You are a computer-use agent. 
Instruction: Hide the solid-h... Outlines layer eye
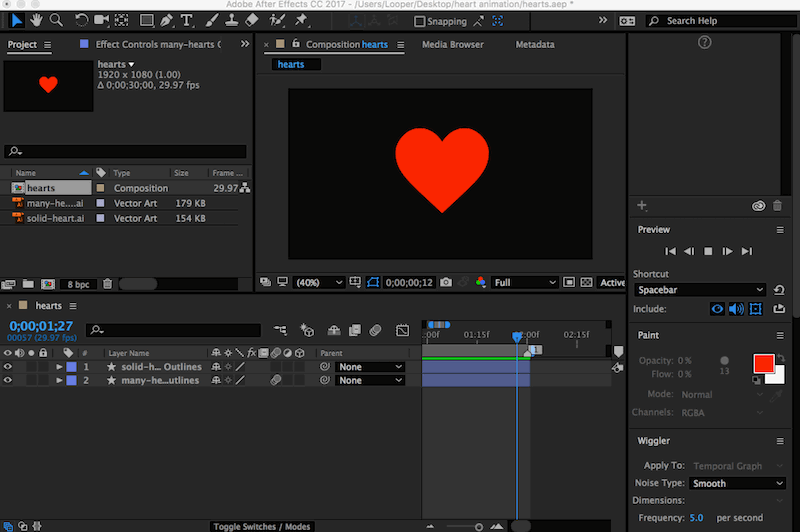8,366
